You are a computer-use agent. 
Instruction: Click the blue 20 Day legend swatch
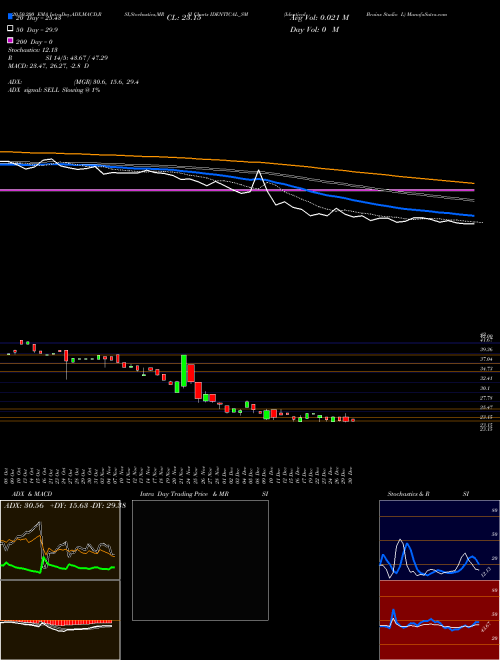(11, 17)
